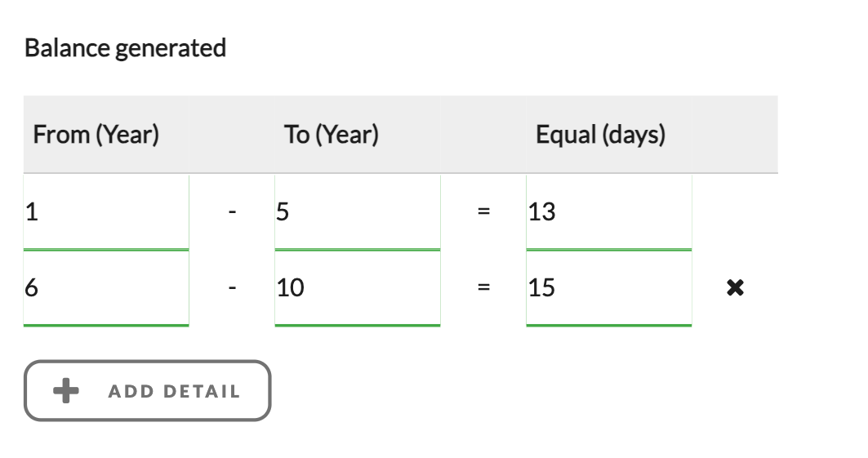The height and width of the screenshot is (458, 868).
Task: Click the plus icon in Add Detail
Action: (x=66, y=391)
